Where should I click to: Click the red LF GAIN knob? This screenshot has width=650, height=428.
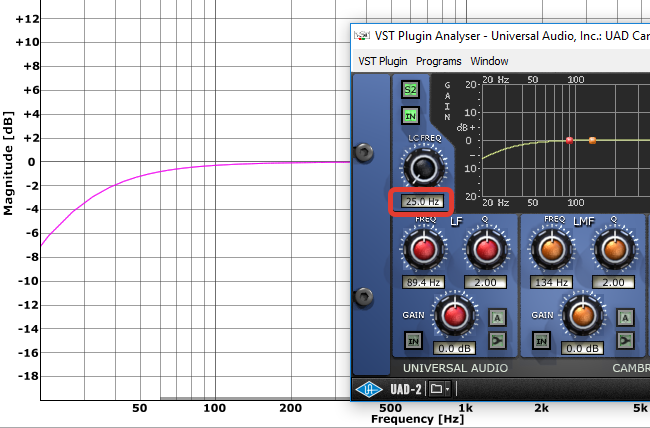click(x=454, y=315)
